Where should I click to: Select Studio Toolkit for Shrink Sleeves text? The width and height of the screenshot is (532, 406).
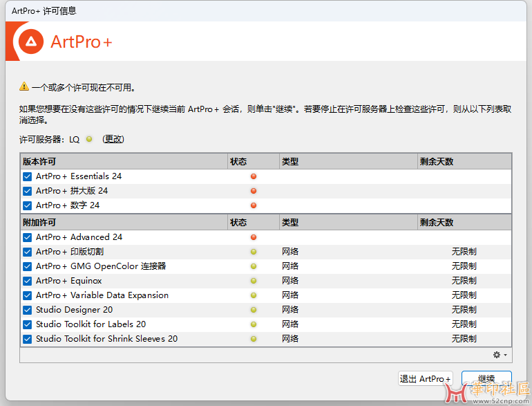coord(107,339)
